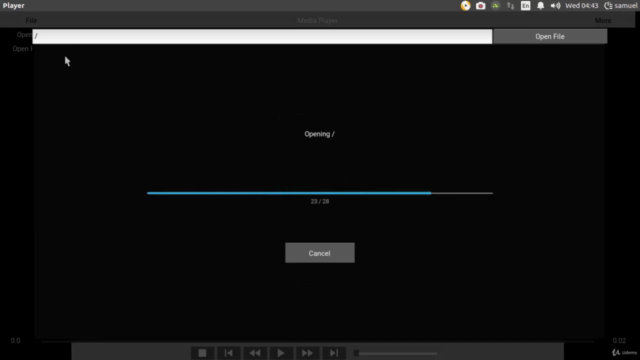640x360 pixels.
Task: Open the sound volume indicator
Action: click(555, 6)
